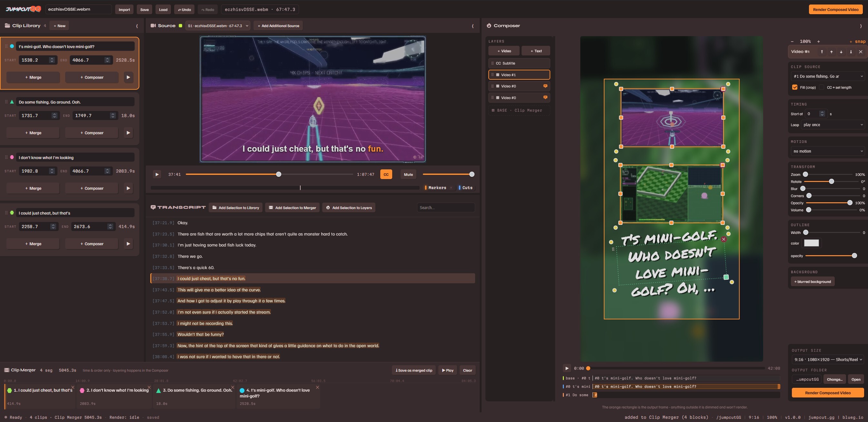
Task: Select the CC Subtitle layer
Action: (519, 63)
